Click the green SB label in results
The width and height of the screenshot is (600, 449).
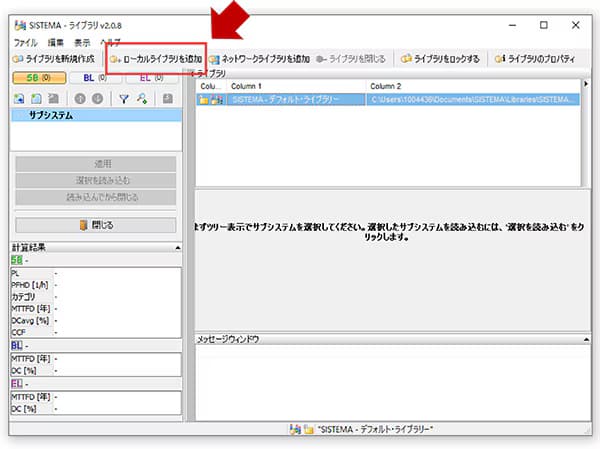point(16,260)
